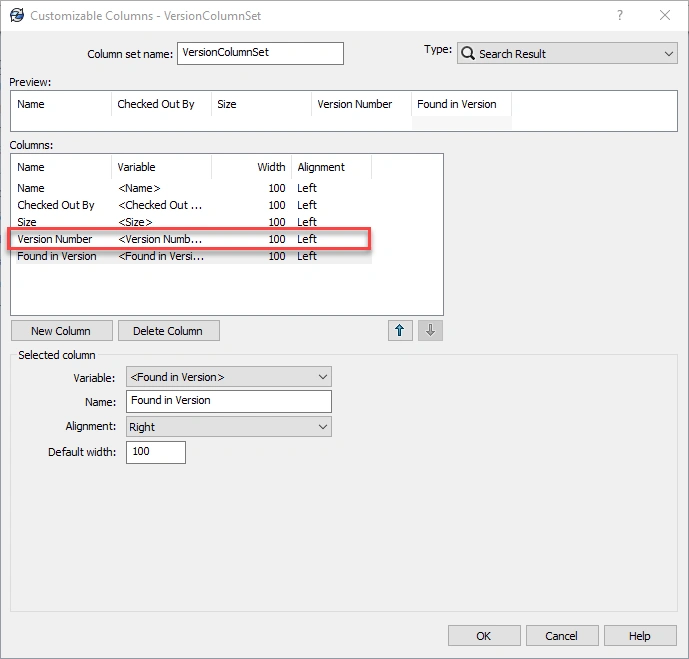Open the Variable dropdown for selected column
Screen dimensions: 689x659
[228, 377]
